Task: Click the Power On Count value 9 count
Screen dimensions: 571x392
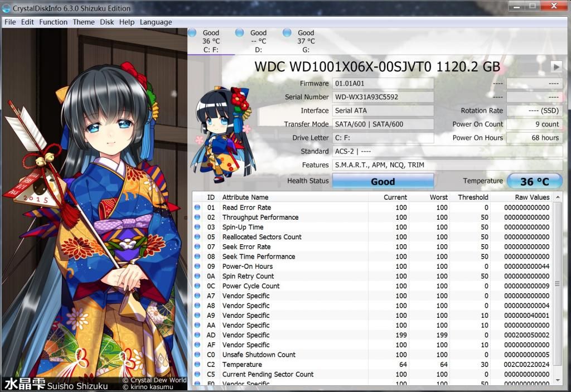Action: point(535,124)
